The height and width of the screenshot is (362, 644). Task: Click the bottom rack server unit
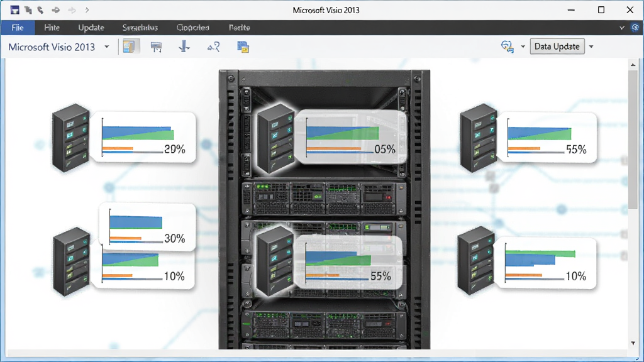click(325, 325)
